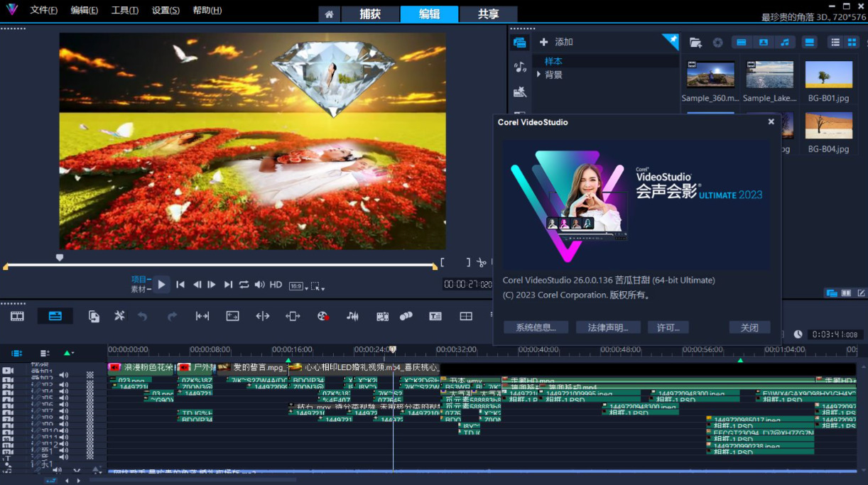Open the Media library panel icon

pos(520,43)
